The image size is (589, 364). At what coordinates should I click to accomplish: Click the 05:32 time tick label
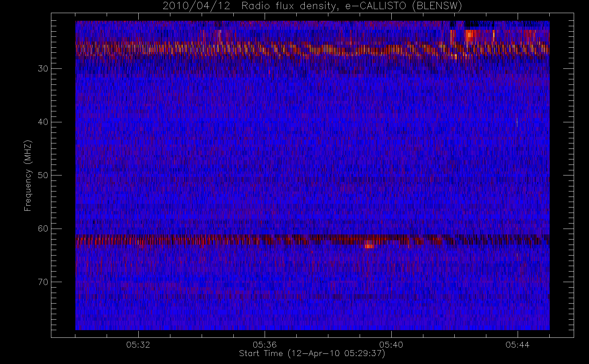[x=138, y=345]
